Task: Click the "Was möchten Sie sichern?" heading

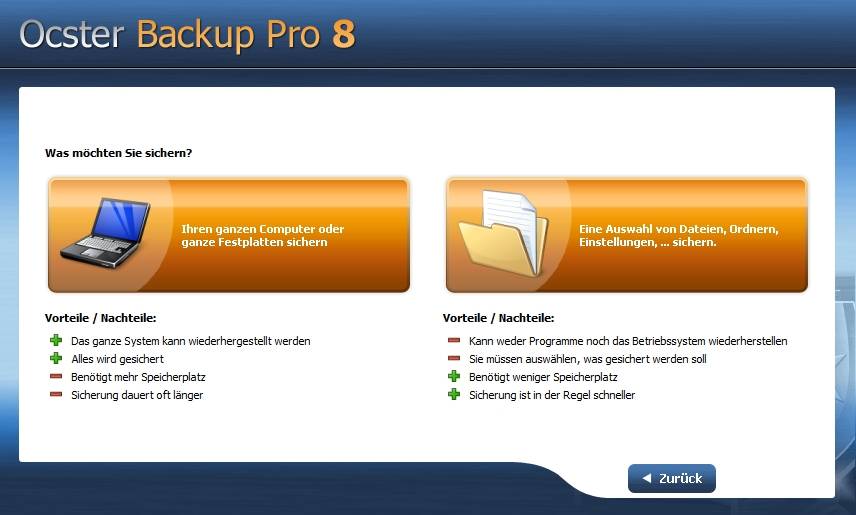Action: [118, 153]
